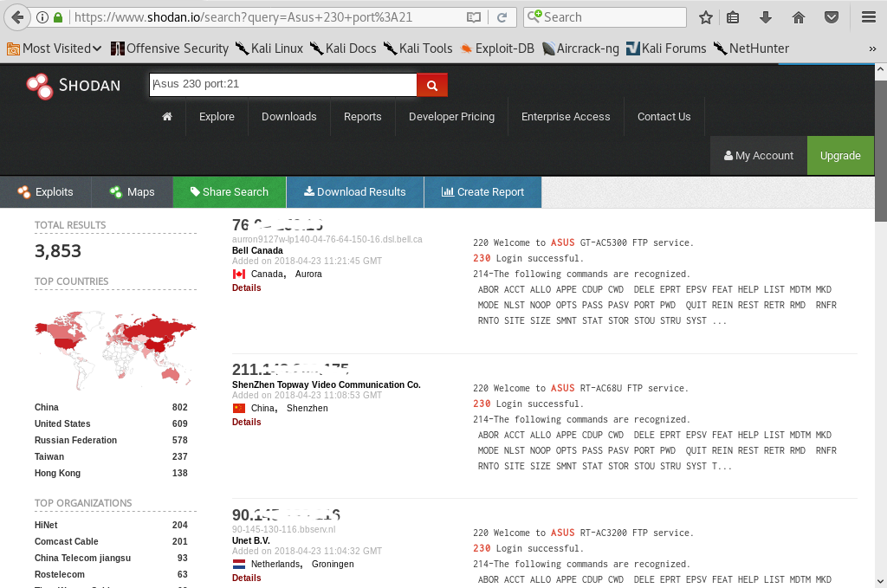The width and height of the screenshot is (887, 588).
Task: Expand the Most Visited bookmarks dropdown
Action: point(55,48)
